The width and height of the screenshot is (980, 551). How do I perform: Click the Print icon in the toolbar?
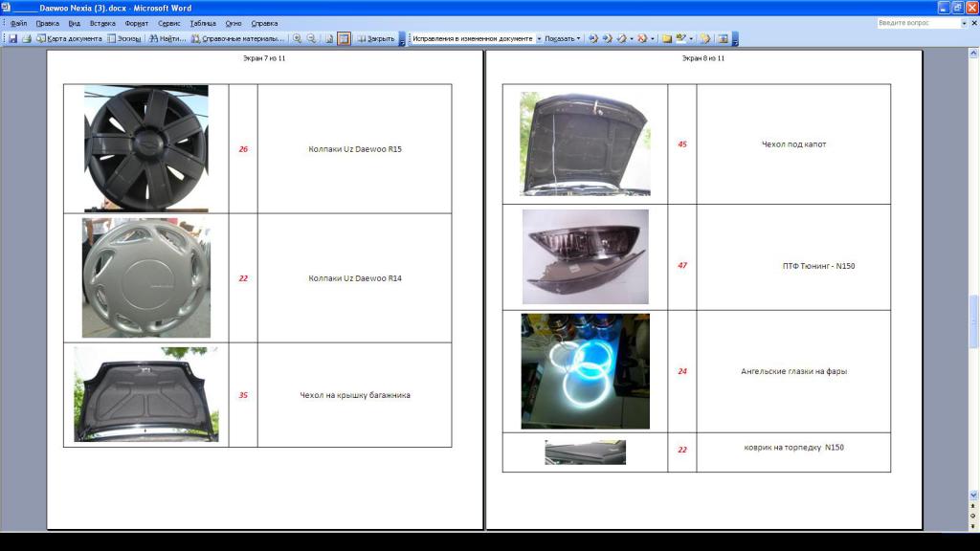[x=27, y=39]
